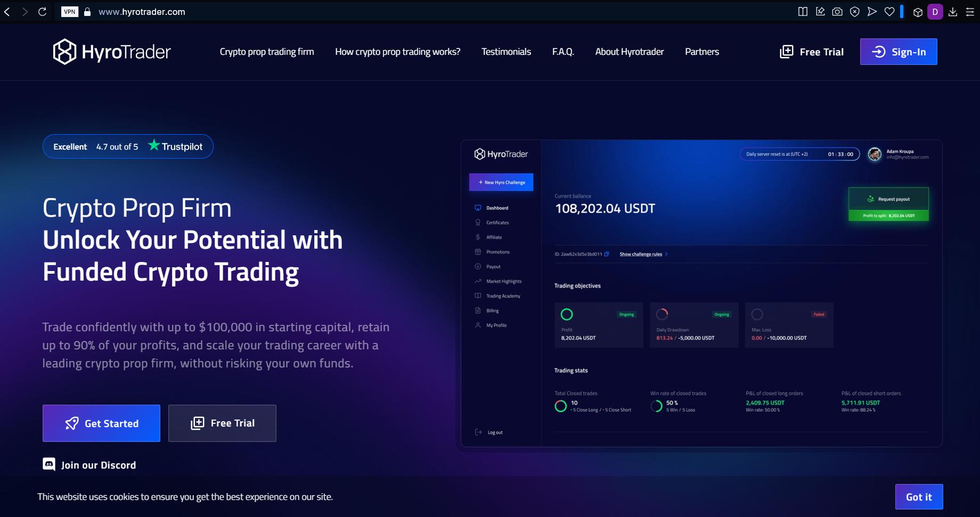Click the copy ID icon next to challenge ID

point(606,254)
